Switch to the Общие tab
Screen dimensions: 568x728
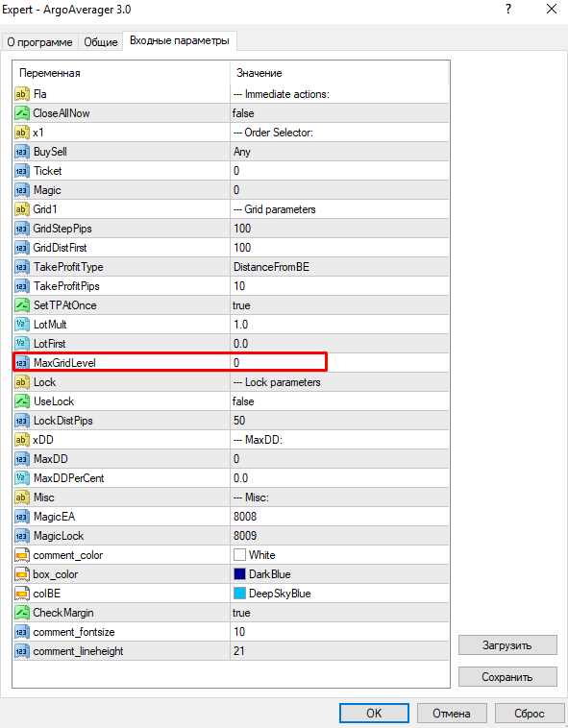pyautogui.click(x=101, y=42)
